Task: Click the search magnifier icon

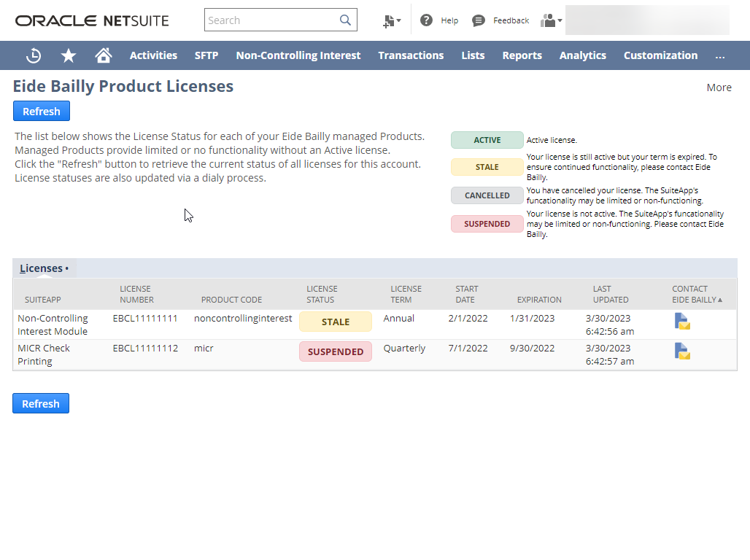Action: 345,20
